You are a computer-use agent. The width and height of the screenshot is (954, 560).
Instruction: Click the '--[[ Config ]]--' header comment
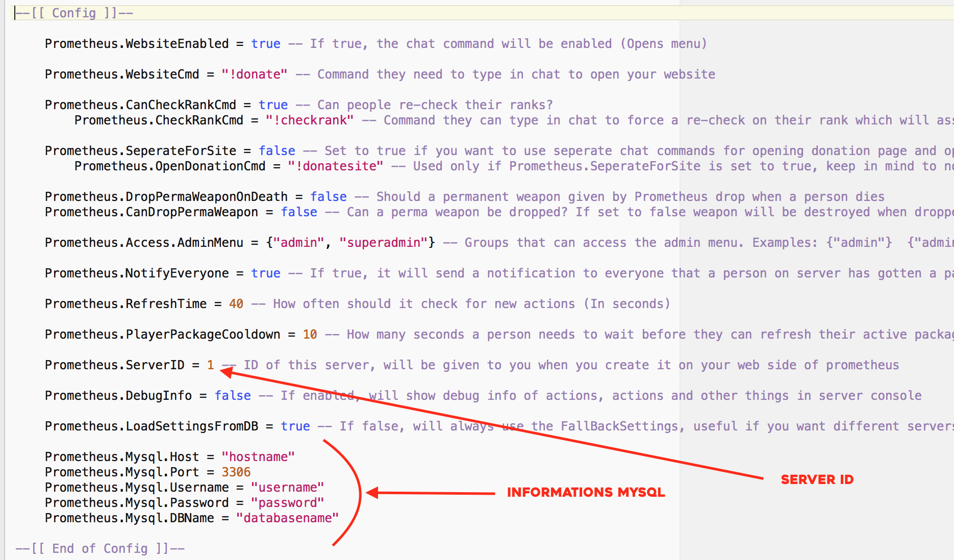[x=74, y=13]
